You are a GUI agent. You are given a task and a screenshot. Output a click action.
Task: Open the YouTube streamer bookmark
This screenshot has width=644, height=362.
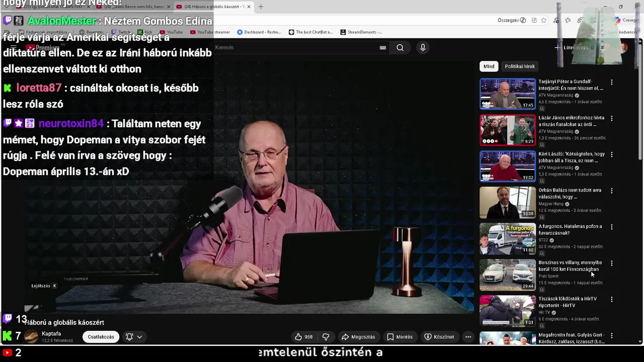(x=210, y=32)
